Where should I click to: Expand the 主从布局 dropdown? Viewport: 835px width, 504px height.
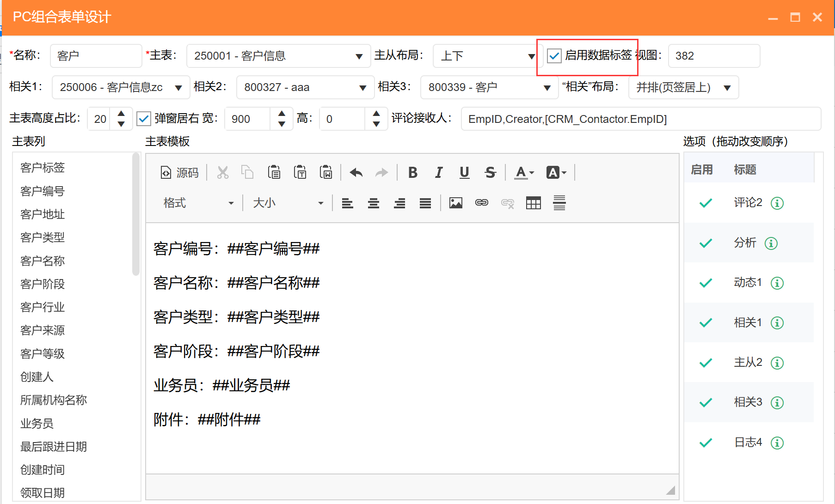coord(531,56)
